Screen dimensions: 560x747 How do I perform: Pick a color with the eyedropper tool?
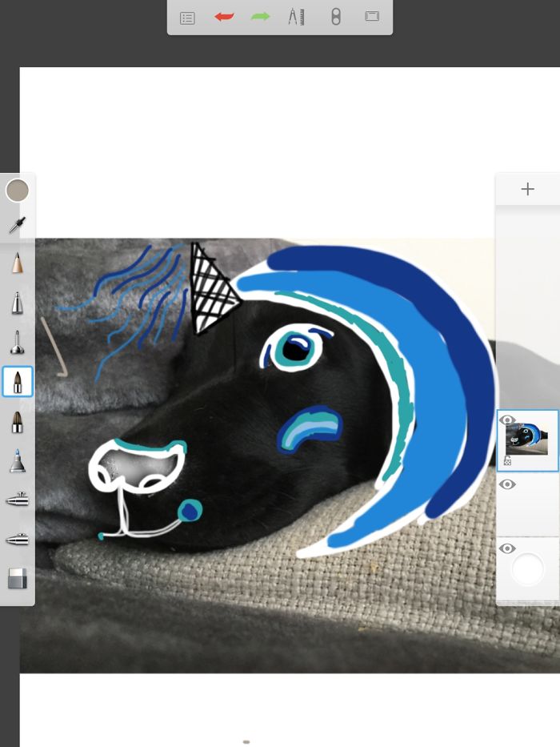click(17, 226)
